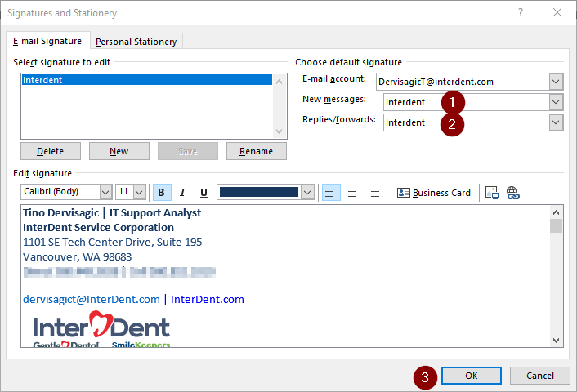
Task: Click the signature list scroll up arrow
Action: pyautogui.click(x=279, y=82)
